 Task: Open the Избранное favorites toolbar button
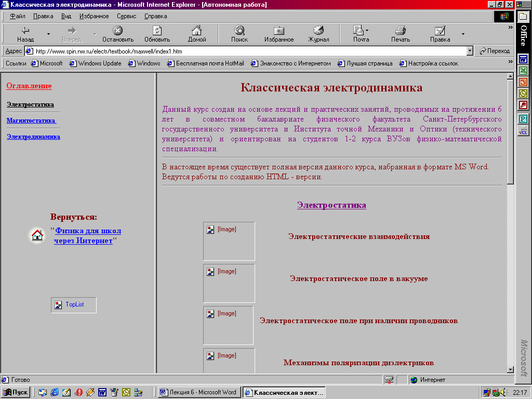coord(279,34)
